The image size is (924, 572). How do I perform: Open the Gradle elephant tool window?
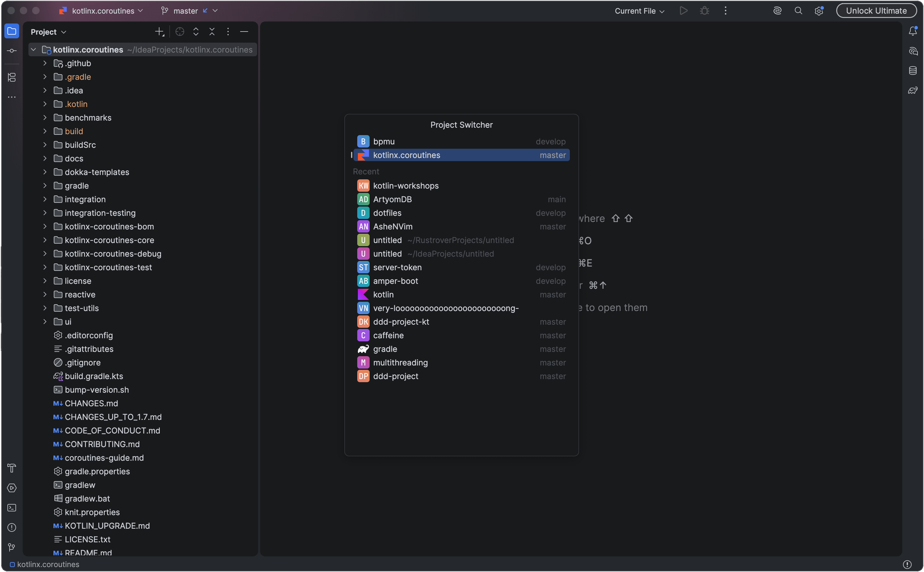[913, 90]
